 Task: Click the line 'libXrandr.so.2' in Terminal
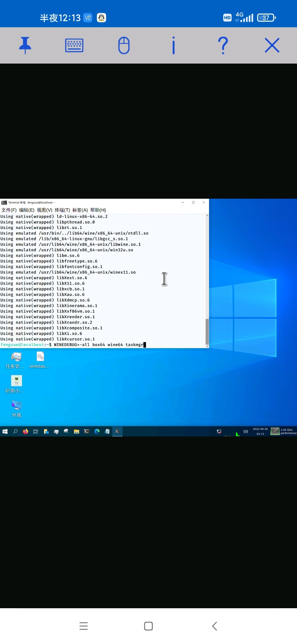tap(46, 322)
